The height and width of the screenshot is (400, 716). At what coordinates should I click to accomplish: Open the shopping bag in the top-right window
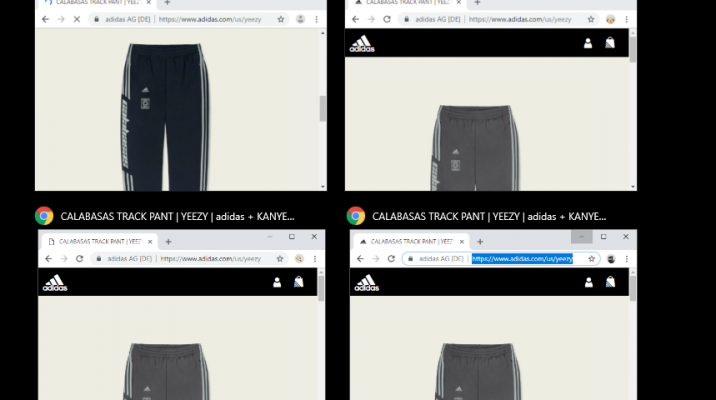tap(609, 43)
